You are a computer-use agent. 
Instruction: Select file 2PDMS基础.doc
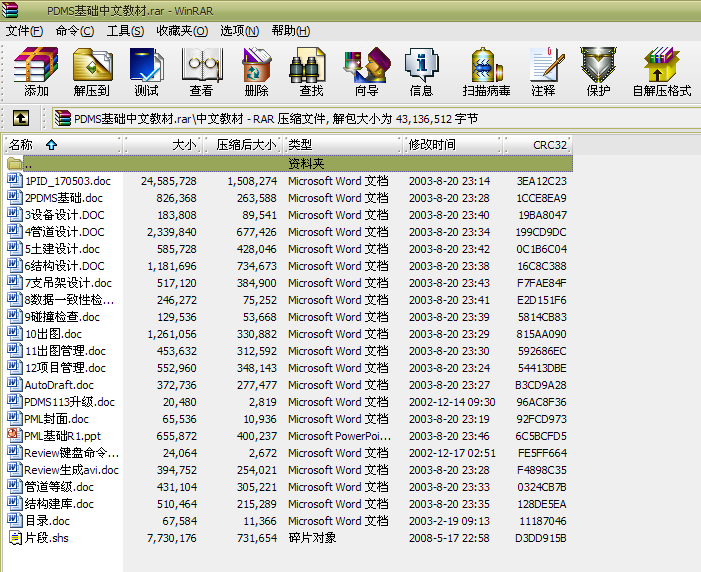click(64, 198)
